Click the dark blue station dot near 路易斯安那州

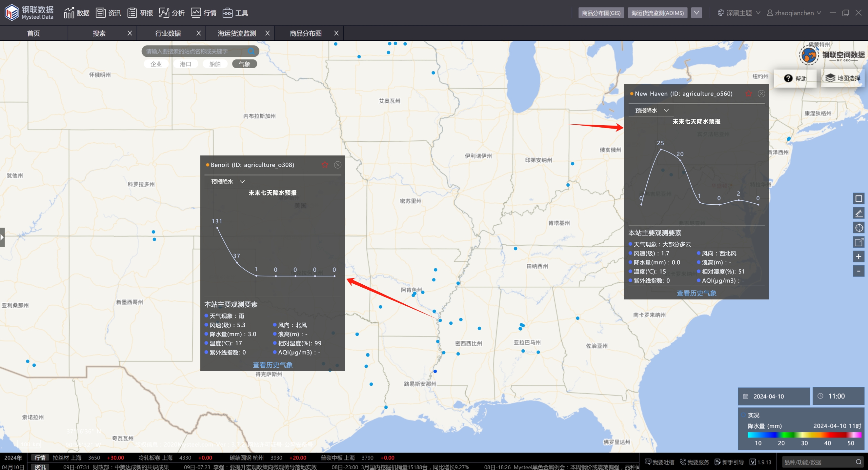pyautogui.click(x=435, y=371)
